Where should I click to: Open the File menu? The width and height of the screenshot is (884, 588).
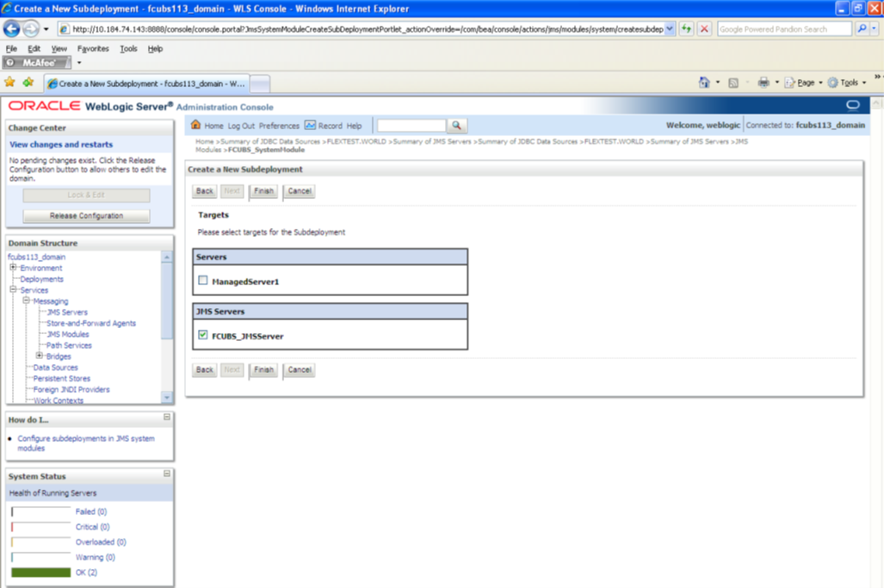pyautogui.click(x=11, y=48)
